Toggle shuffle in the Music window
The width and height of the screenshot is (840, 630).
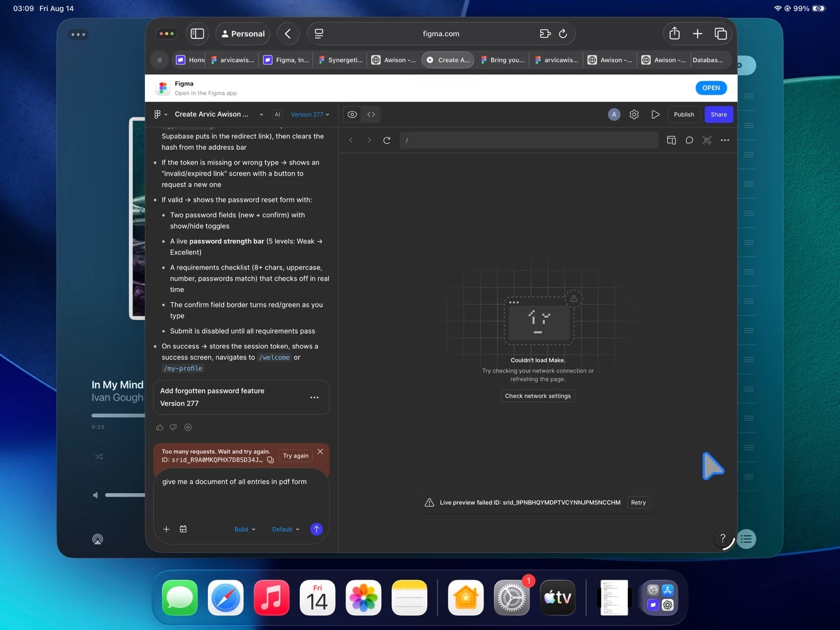98,457
